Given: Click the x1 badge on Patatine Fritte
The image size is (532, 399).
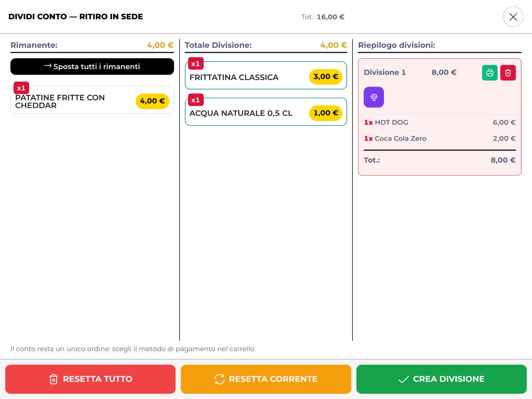Looking at the screenshot, I should (x=21, y=88).
